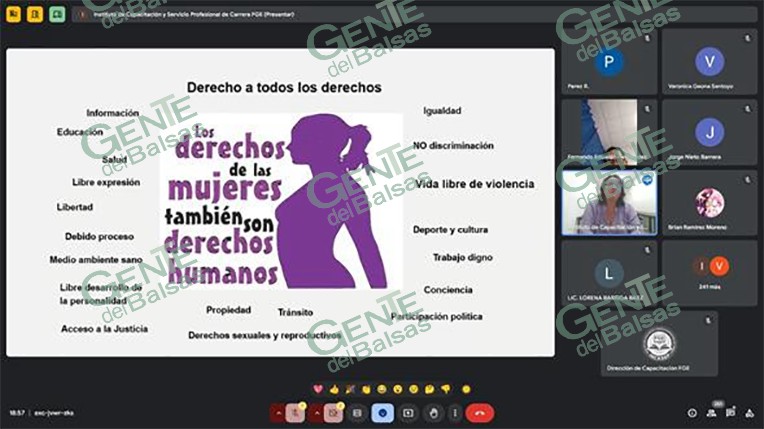Image resolution: width=764 pixels, height=429 pixels.
Task: Show the participants people panel
Action: 712,412
